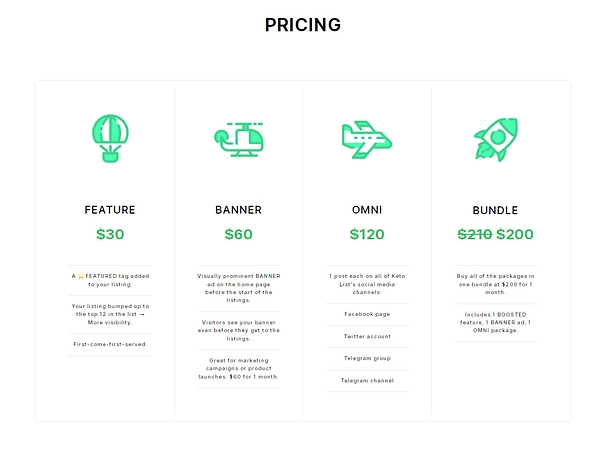600x449 pixels.
Task: Click the airplane icon above OMNI
Action: tap(367, 140)
